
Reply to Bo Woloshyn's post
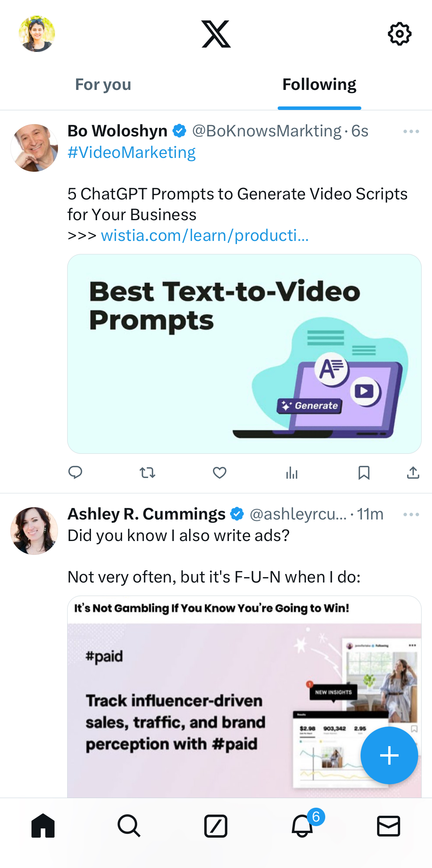pos(75,473)
